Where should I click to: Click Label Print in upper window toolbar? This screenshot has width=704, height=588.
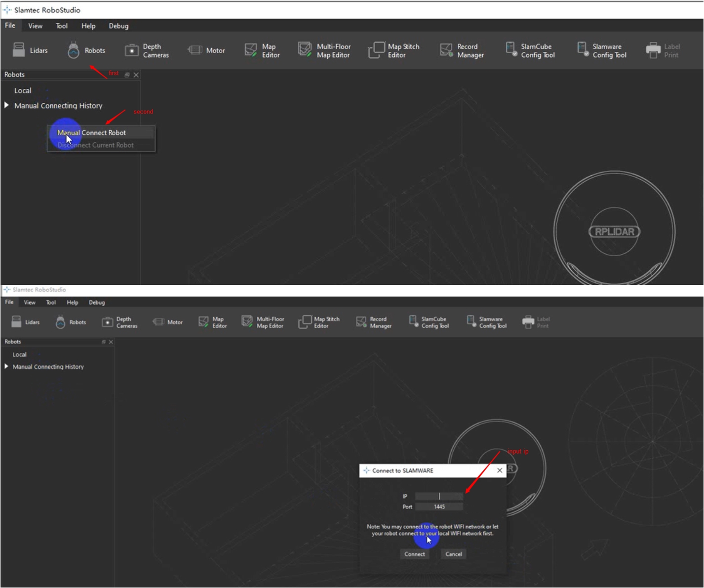pyautogui.click(x=663, y=50)
